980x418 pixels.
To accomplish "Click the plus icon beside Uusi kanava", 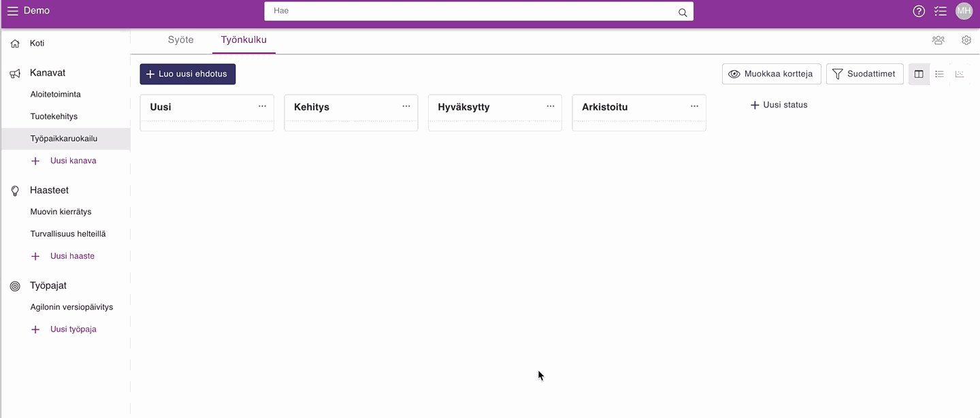I will (x=35, y=161).
